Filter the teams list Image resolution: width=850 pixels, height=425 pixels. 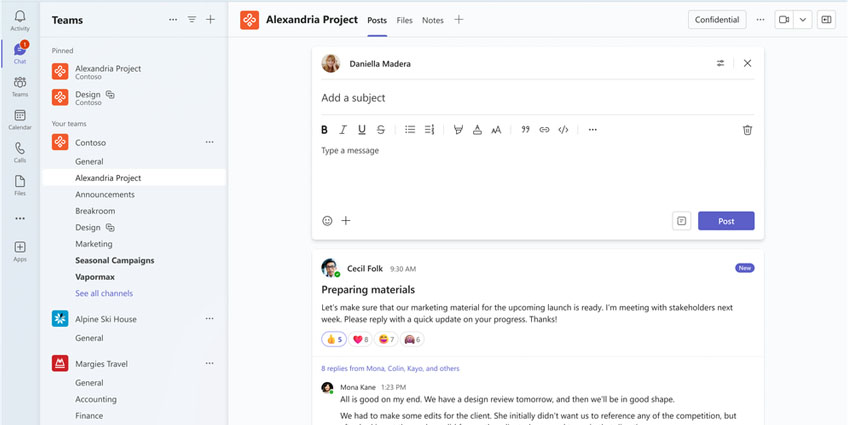(x=192, y=20)
